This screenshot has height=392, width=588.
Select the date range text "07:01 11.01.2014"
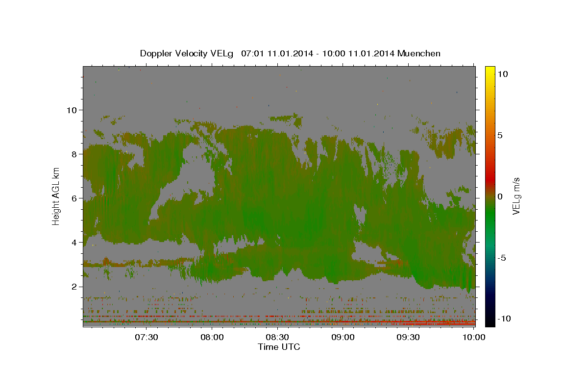pos(276,53)
